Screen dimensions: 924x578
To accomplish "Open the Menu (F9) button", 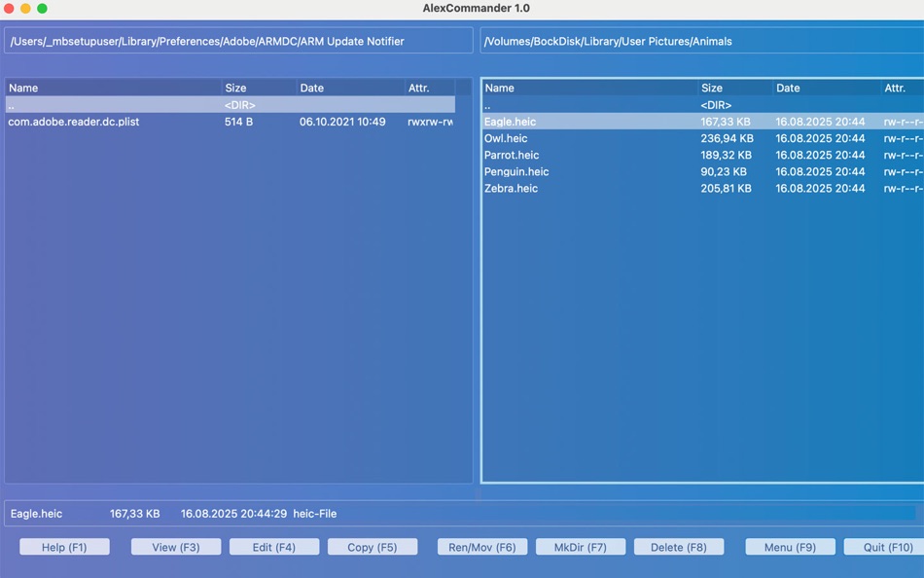I will pyautogui.click(x=789, y=546).
